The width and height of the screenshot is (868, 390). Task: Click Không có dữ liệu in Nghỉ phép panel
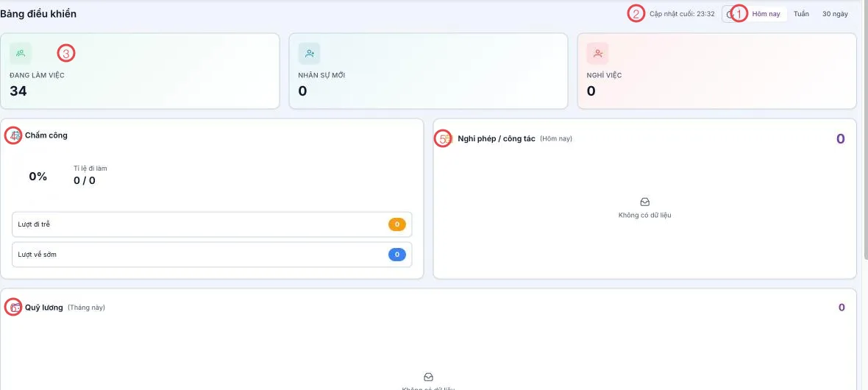[644, 215]
